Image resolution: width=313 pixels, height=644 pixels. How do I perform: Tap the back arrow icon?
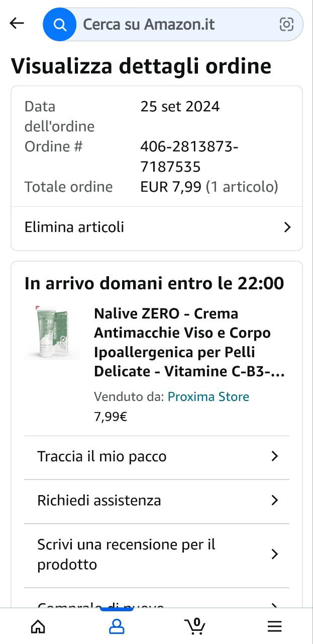[17, 23]
